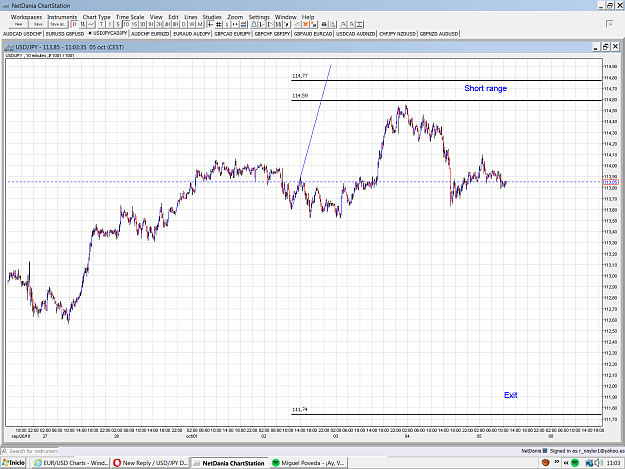The image size is (625, 469).
Task: Select the line chart type icon
Action: [x=91, y=24]
